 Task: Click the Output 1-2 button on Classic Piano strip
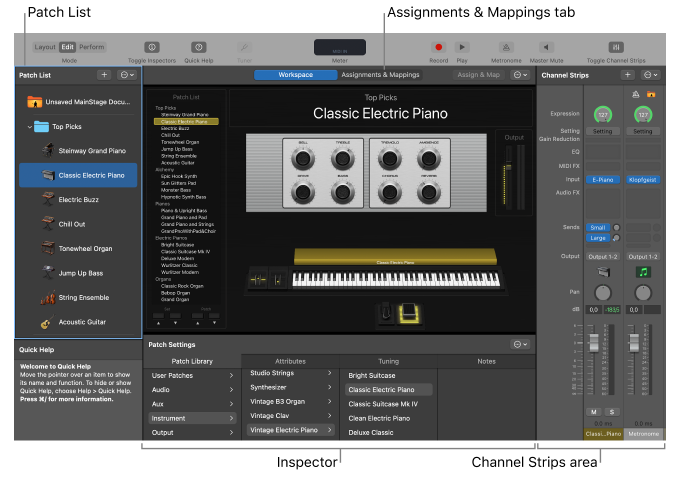pyautogui.click(x=603, y=257)
